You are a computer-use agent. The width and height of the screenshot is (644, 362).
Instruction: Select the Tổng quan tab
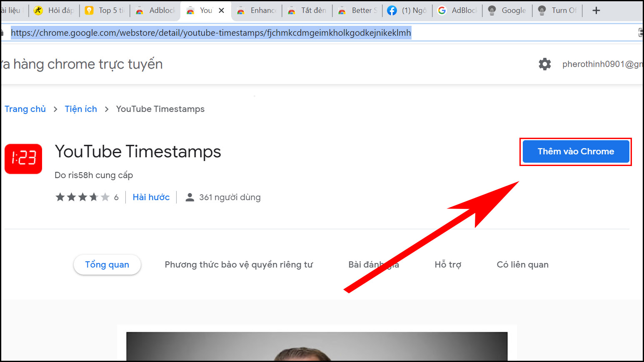click(x=107, y=265)
